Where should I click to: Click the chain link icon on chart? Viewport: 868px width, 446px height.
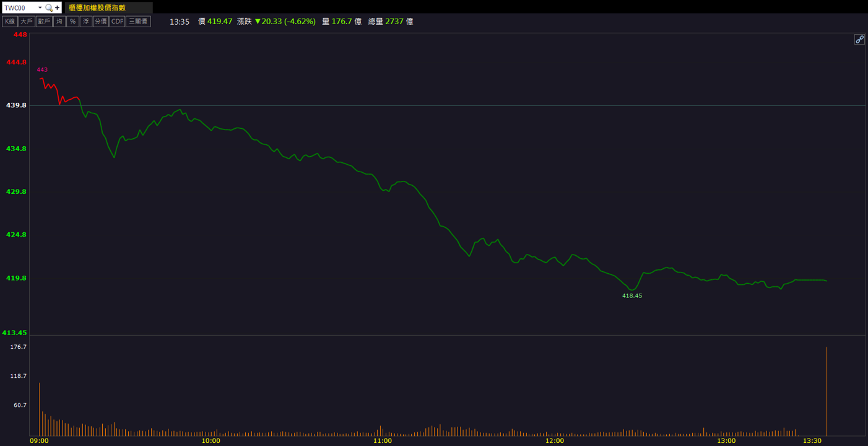point(859,40)
